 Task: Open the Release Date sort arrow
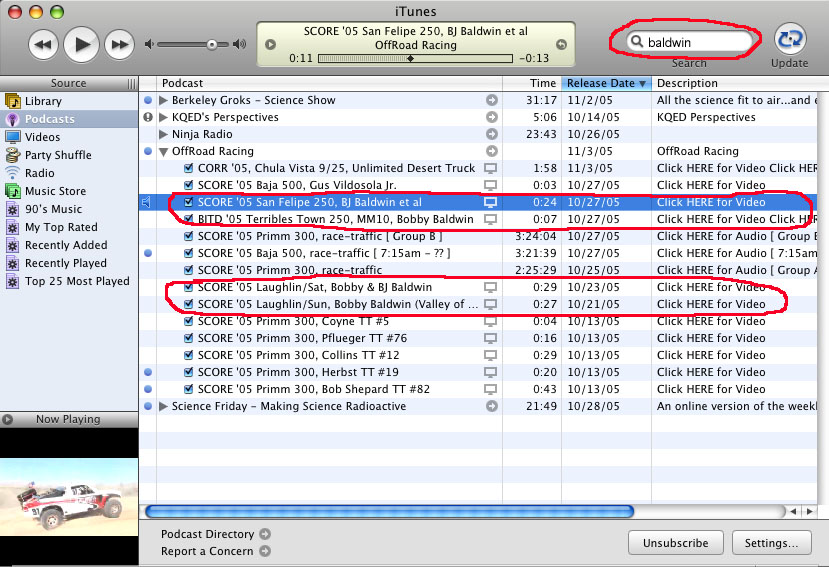[x=642, y=84]
